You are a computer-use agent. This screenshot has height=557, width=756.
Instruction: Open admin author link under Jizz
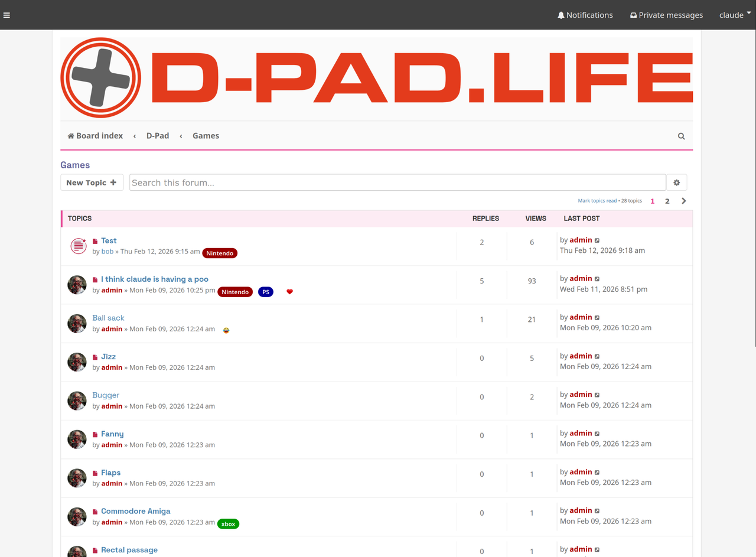coord(112,367)
